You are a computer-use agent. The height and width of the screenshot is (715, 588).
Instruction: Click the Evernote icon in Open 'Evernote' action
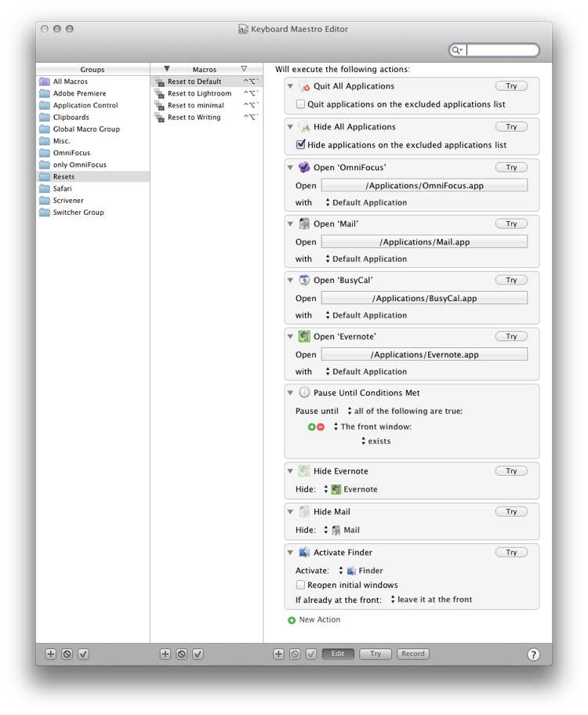pos(304,336)
